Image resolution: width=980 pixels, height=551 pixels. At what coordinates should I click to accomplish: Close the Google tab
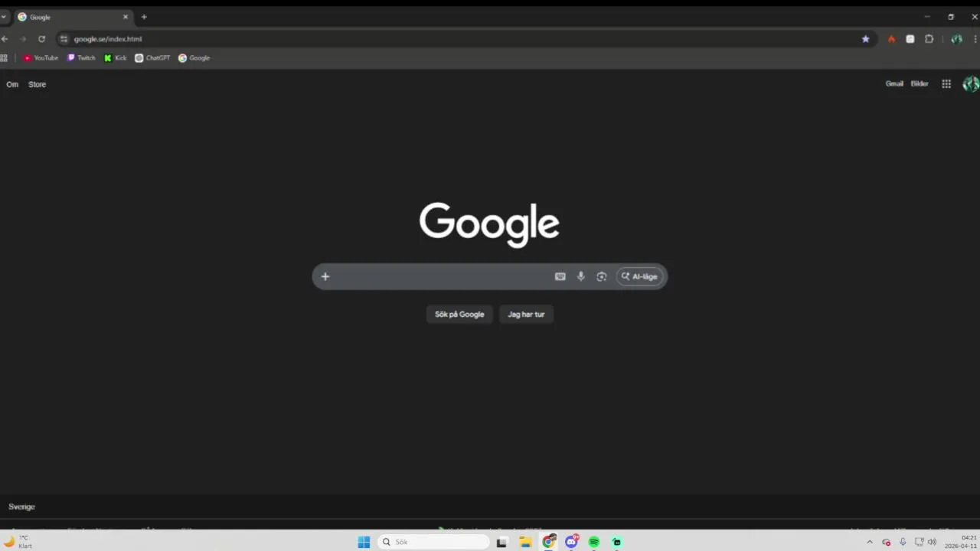click(126, 17)
